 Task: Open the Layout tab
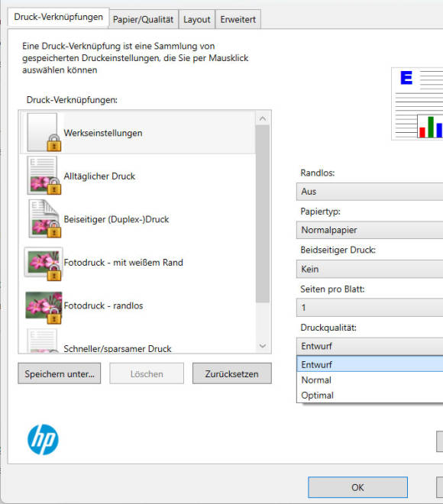[x=197, y=20]
